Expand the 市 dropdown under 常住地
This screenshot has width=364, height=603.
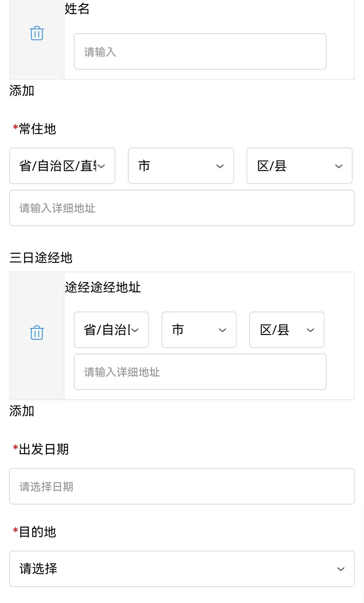181,166
